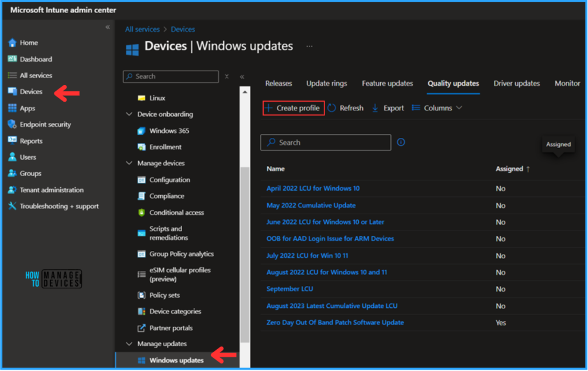Open the Apps grid icon
The width and height of the screenshot is (588, 371).
(13, 108)
